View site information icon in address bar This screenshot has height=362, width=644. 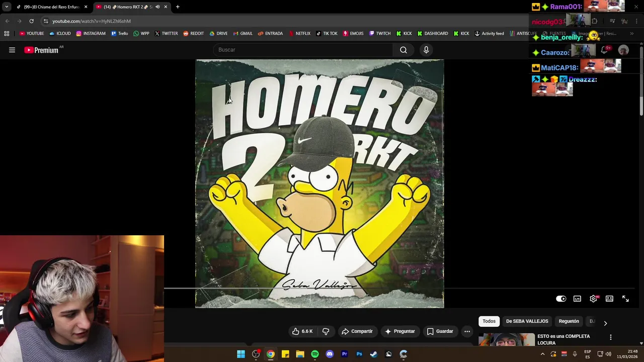(x=46, y=21)
